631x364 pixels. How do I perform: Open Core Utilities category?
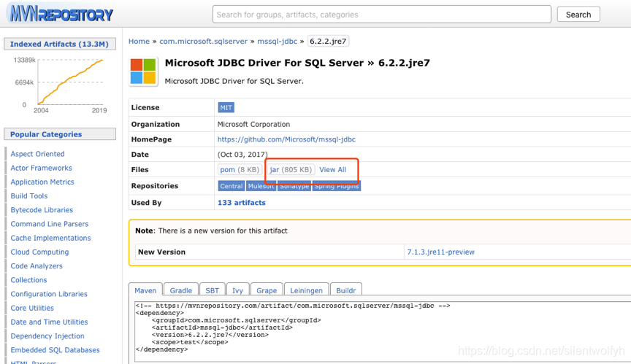32,308
